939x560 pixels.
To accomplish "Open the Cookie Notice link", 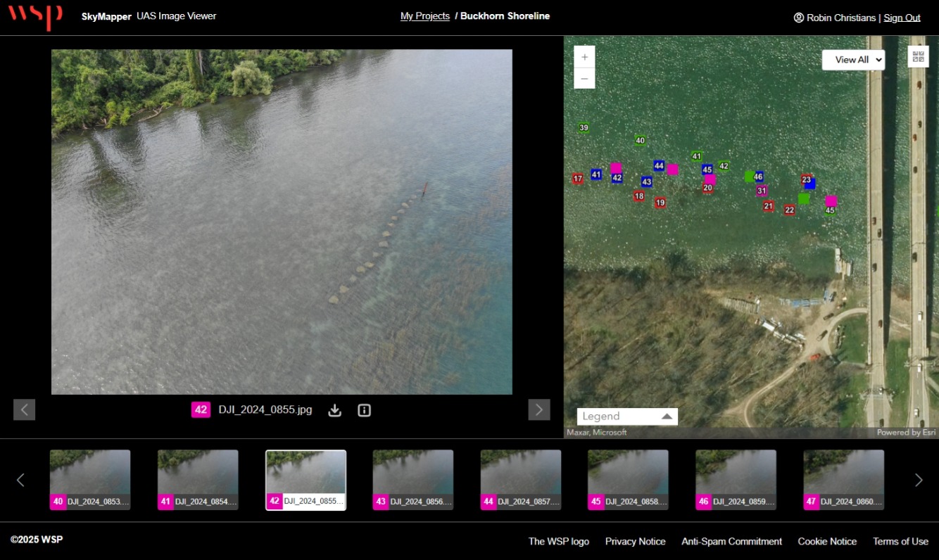I will (x=827, y=541).
